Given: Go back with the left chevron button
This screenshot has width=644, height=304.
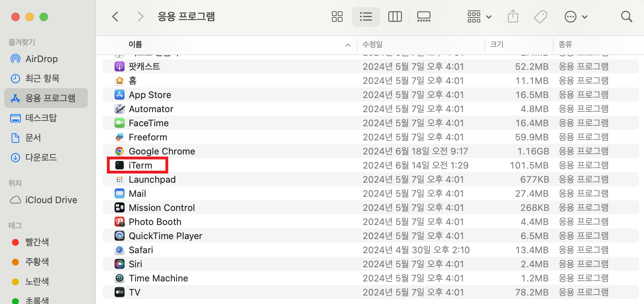Looking at the screenshot, I should (x=115, y=17).
